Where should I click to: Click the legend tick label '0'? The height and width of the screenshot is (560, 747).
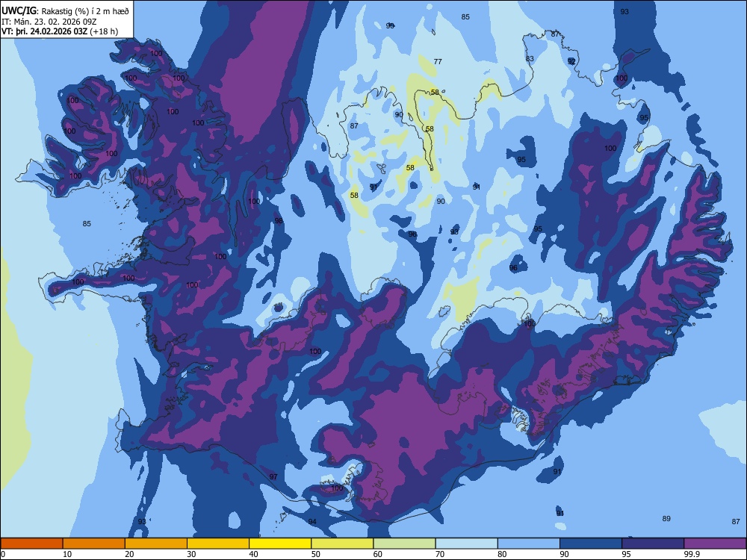click(x=3, y=554)
